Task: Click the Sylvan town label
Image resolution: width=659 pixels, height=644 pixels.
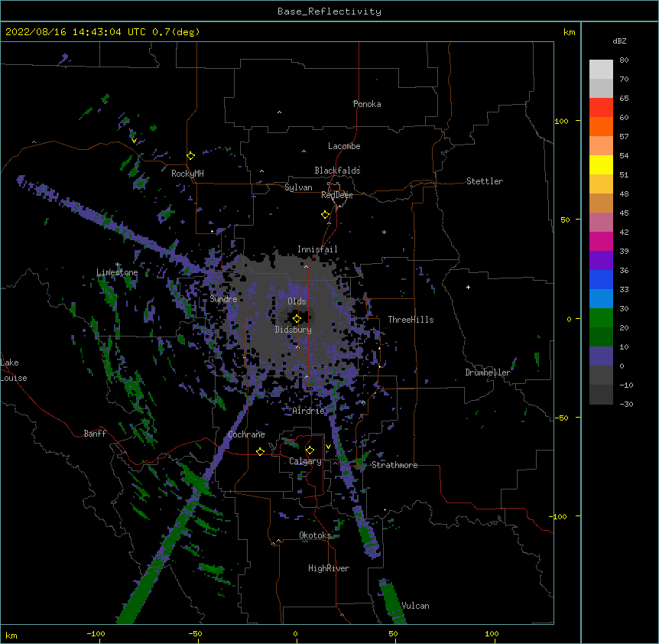Action: (298, 187)
